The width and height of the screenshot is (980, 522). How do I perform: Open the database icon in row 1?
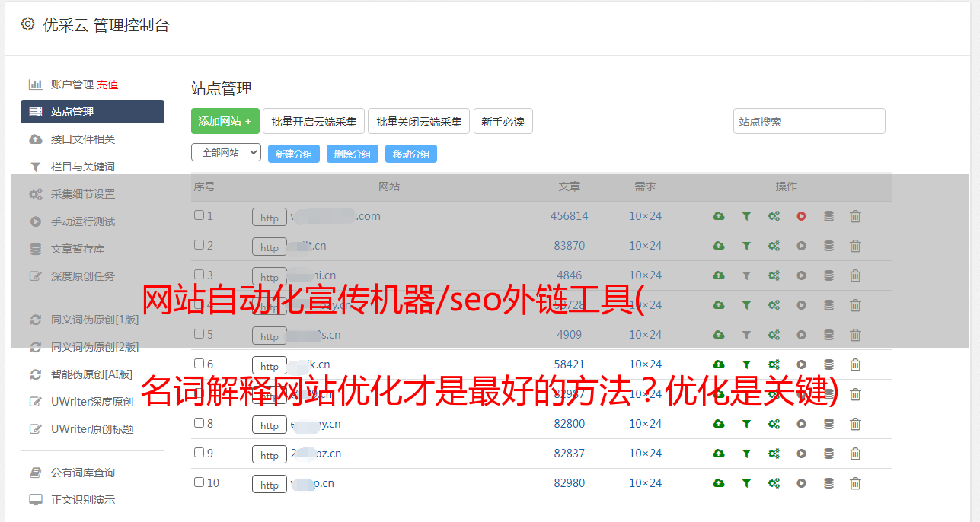tap(828, 216)
